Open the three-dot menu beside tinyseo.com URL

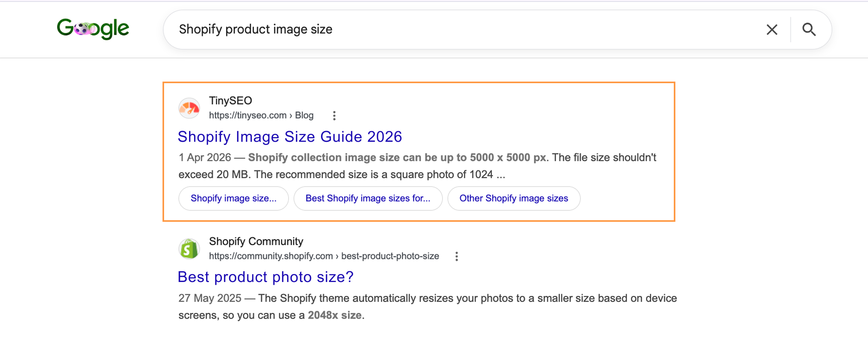pyautogui.click(x=334, y=116)
